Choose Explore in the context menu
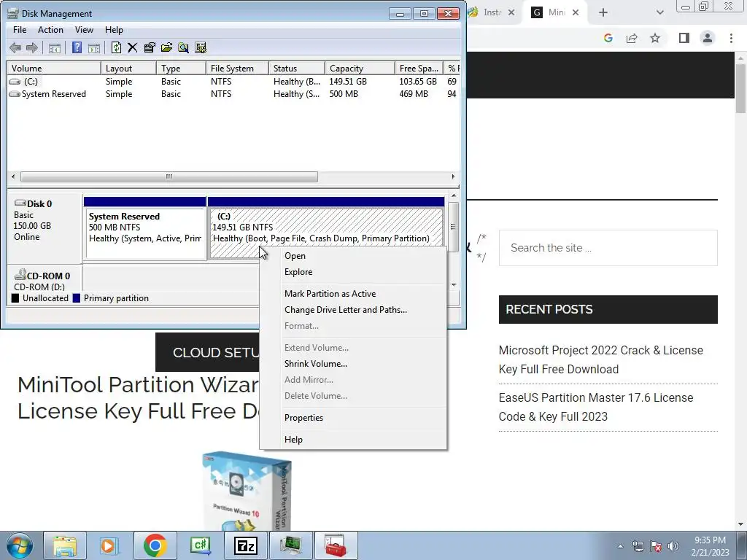747x560 pixels. pyautogui.click(x=353, y=272)
